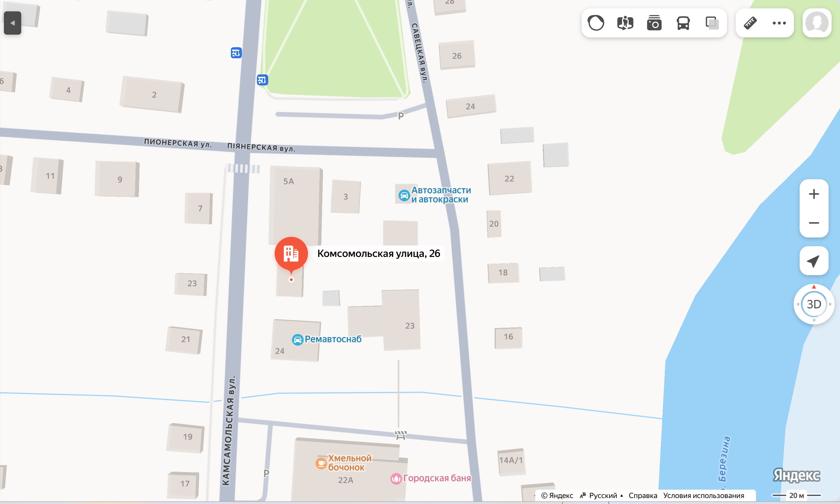The width and height of the screenshot is (840, 504).
Task: Open the user profile avatar
Action: pyautogui.click(x=817, y=23)
